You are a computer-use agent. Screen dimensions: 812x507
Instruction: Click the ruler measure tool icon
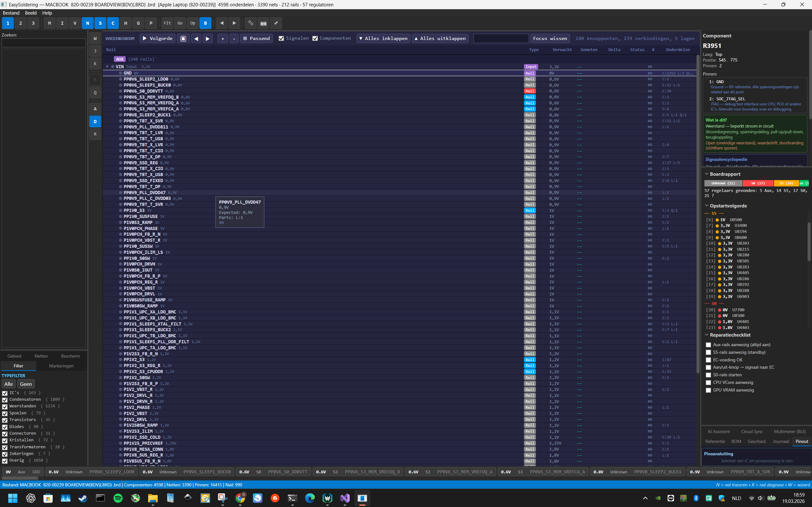[x=250, y=23]
